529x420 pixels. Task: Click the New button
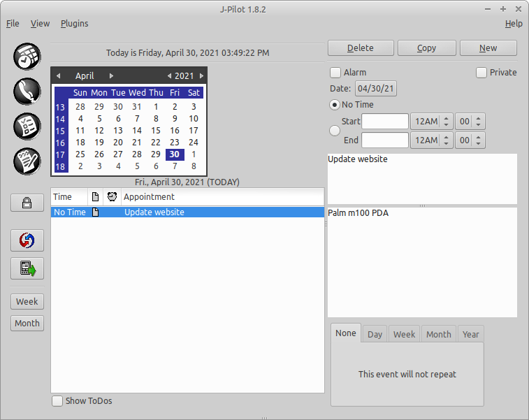pos(488,48)
